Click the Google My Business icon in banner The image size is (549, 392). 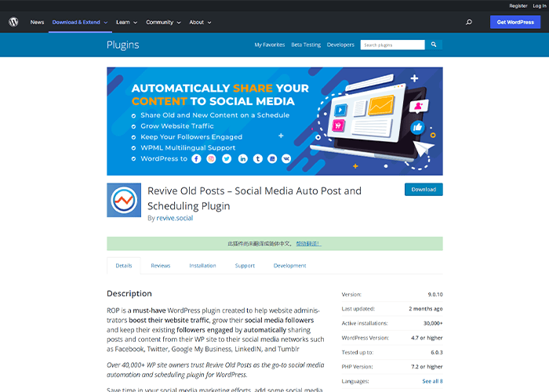click(272, 159)
